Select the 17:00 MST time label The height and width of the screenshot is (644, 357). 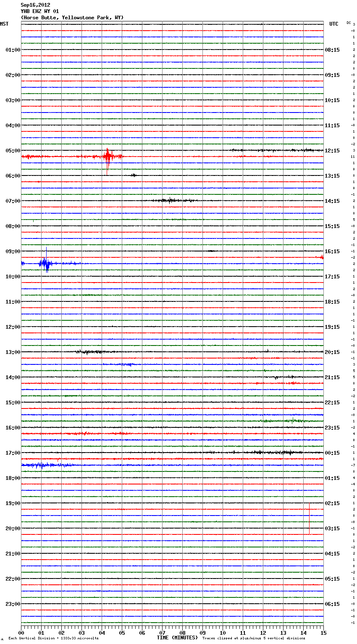tap(13, 453)
